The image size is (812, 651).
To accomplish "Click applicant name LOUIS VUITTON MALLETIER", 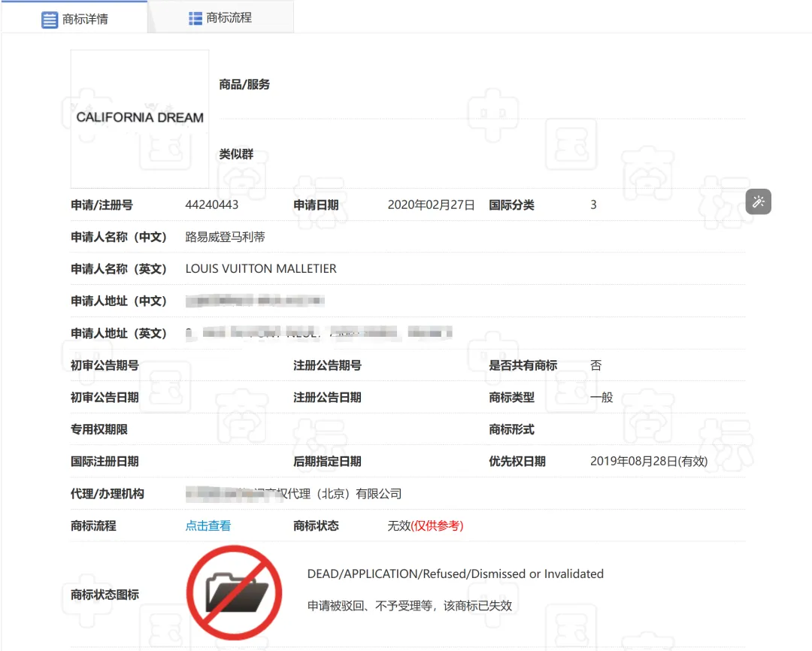I will [x=261, y=269].
